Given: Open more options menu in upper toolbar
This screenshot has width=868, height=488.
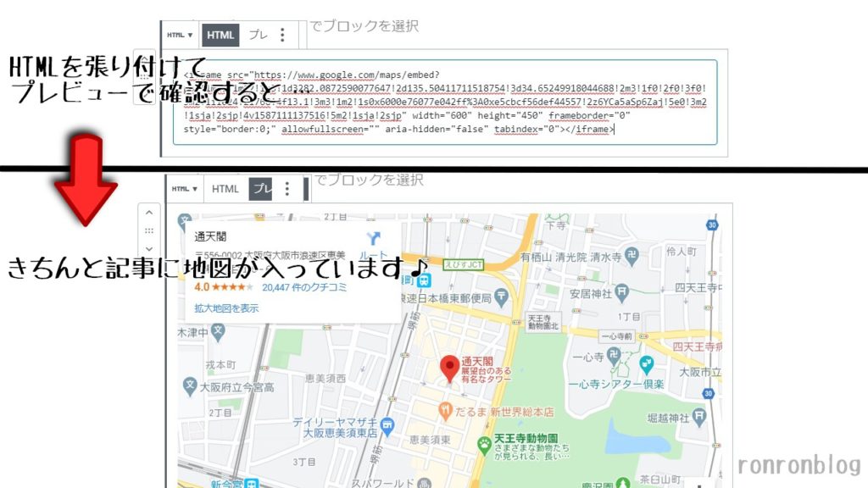Looking at the screenshot, I should 282,35.
